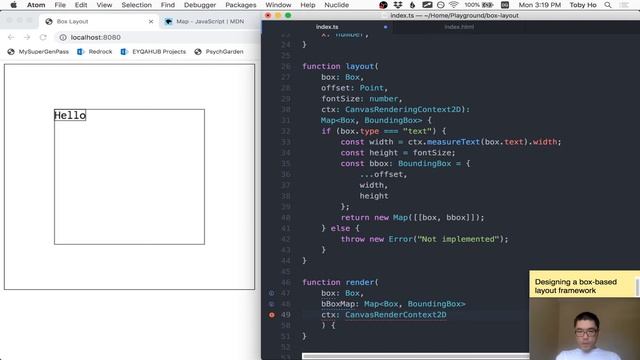Viewport: 640px width, 360px height.
Task: Click the gutter marker at line 47
Action: (271, 293)
